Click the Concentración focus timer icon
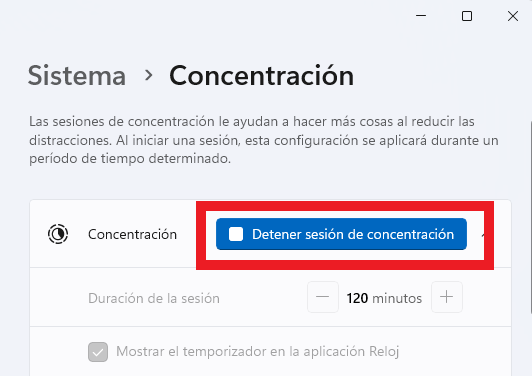Image resolution: width=532 pixels, height=376 pixels. [58, 234]
